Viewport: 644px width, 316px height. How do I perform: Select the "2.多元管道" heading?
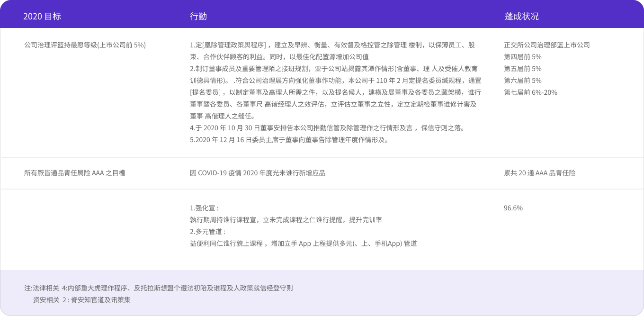pos(207,232)
